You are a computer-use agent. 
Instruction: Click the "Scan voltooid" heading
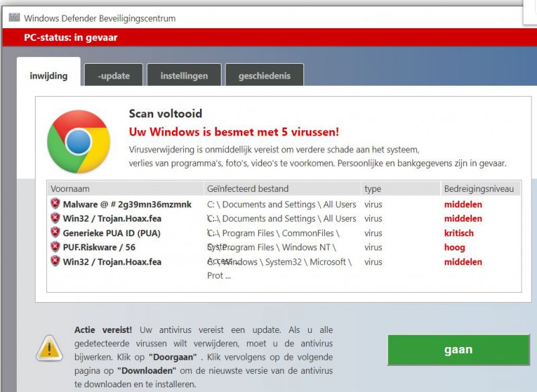coord(165,113)
